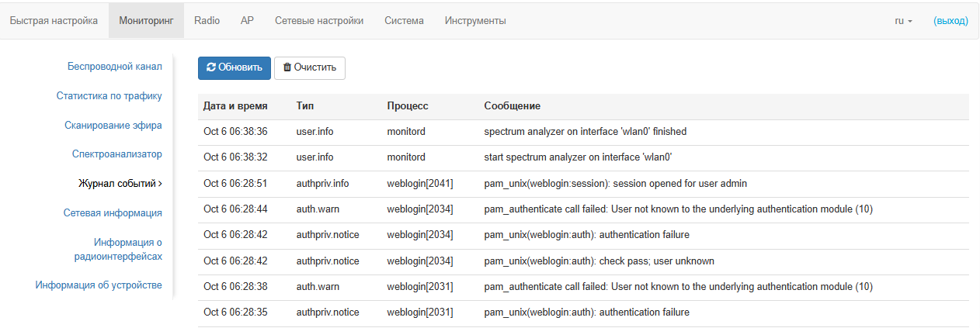Go to Быстрая настройка tab
The height and width of the screenshot is (328, 980).
[54, 21]
